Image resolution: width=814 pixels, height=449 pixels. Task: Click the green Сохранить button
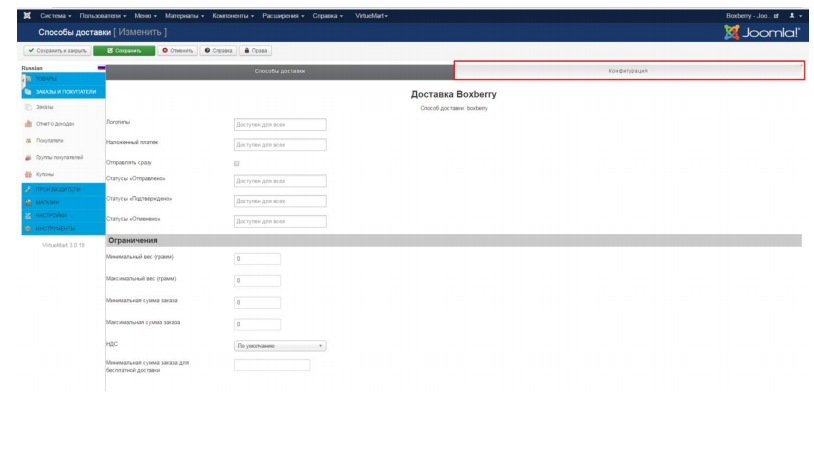point(124,51)
